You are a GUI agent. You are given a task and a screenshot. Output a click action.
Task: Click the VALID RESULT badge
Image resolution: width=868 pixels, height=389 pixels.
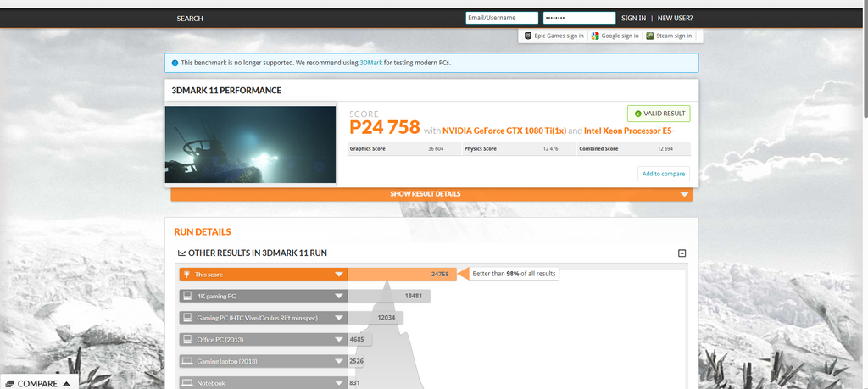(x=659, y=114)
